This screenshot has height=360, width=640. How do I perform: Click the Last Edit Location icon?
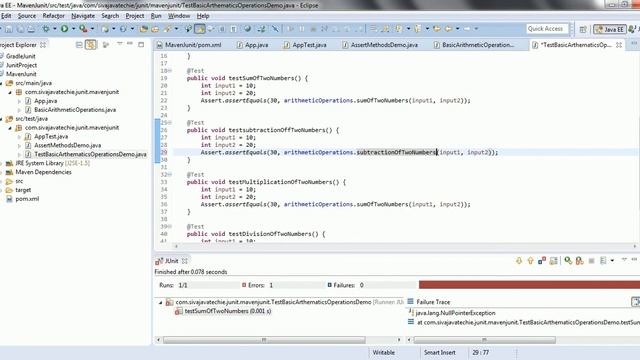coord(436,29)
